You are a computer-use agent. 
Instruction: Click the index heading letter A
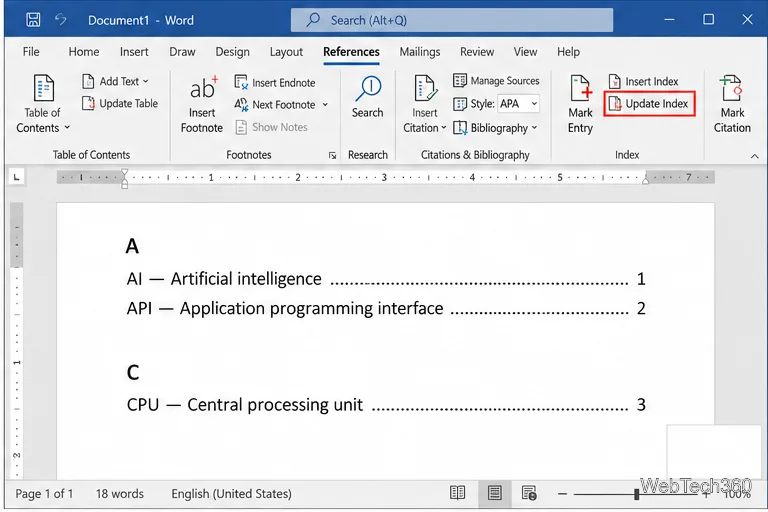click(x=132, y=246)
